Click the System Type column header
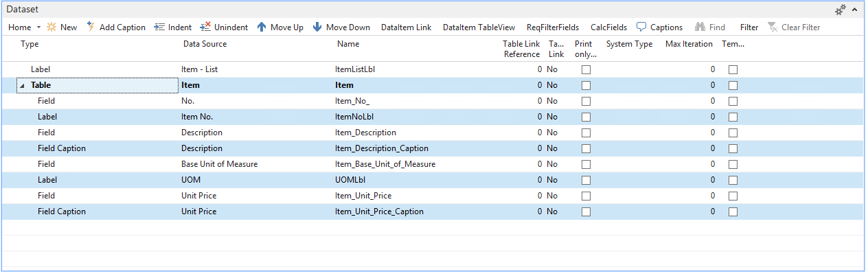Image resolution: width=868 pixels, height=274 pixels. pos(629,44)
